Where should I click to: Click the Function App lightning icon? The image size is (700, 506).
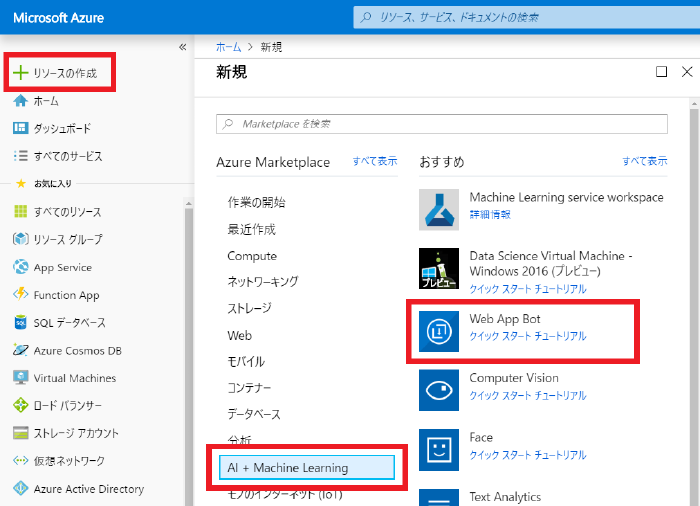click(21, 294)
